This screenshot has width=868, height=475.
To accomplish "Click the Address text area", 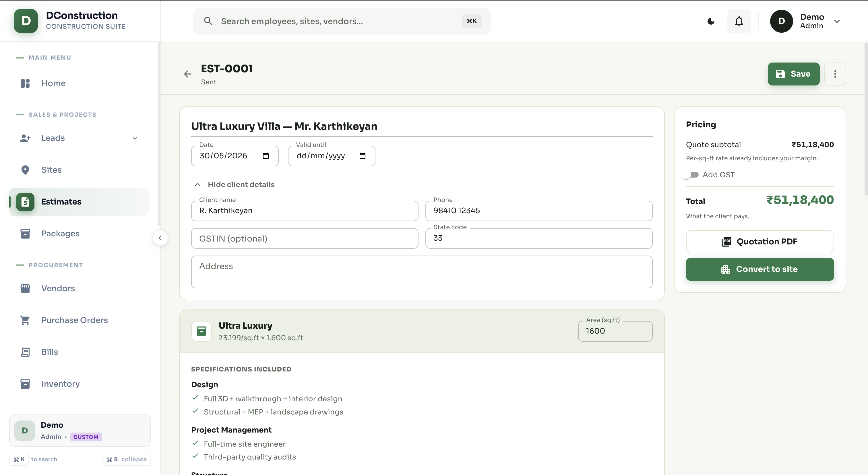I will pos(422,272).
